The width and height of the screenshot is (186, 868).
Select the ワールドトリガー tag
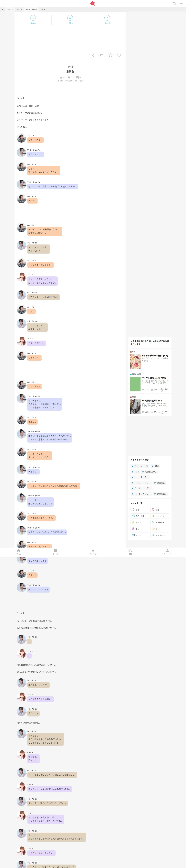141,488
